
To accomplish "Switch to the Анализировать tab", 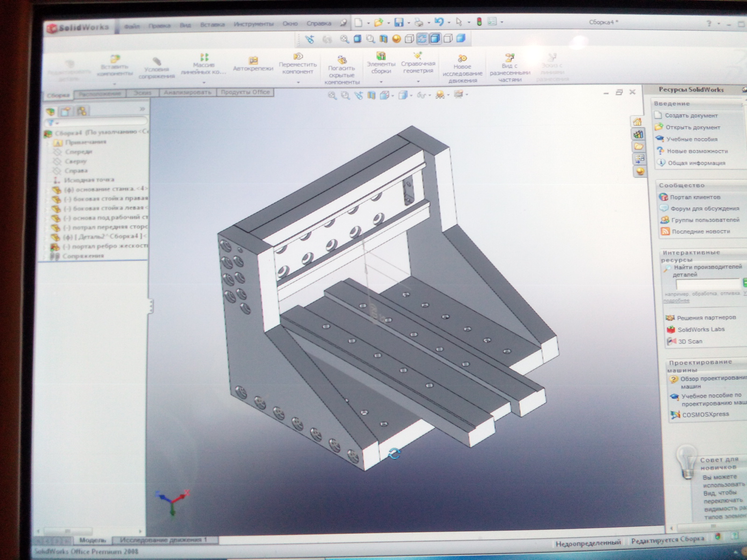I will 187,93.
